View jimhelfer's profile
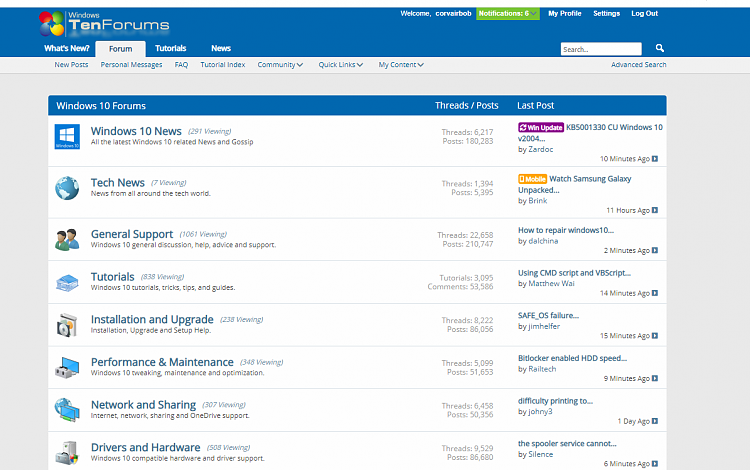This screenshot has width=750, height=470. (x=544, y=327)
